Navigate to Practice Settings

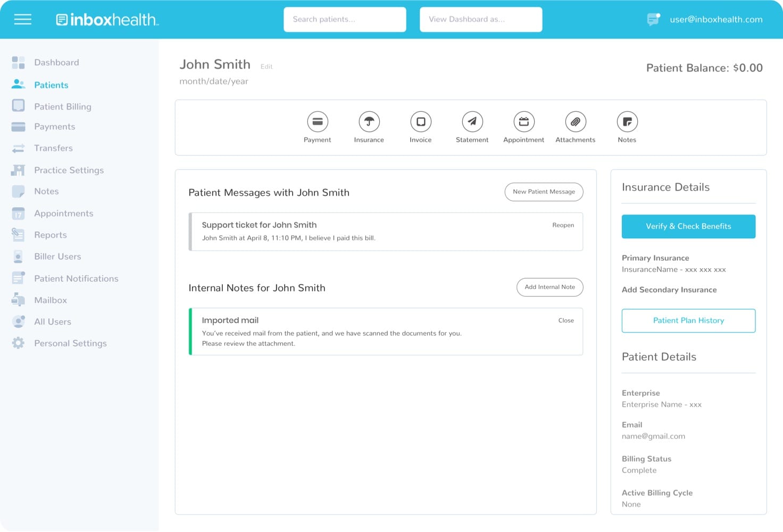pyautogui.click(x=69, y=170)
